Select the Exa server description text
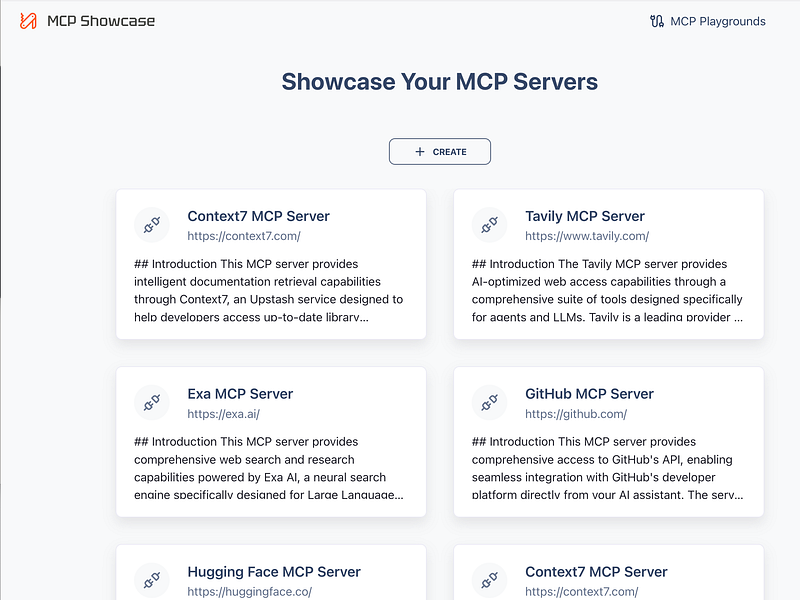This screenshot has height=600, width=800. (x=269, y=468)
